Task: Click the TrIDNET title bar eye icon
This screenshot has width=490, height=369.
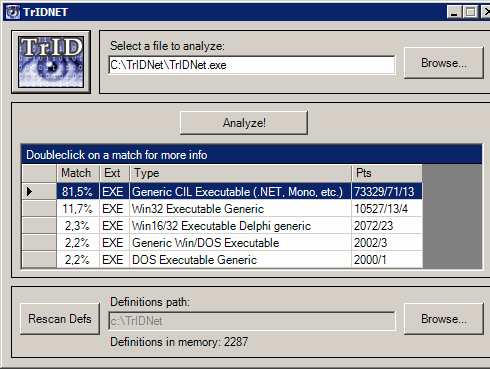Action: (x=13, y=12)
